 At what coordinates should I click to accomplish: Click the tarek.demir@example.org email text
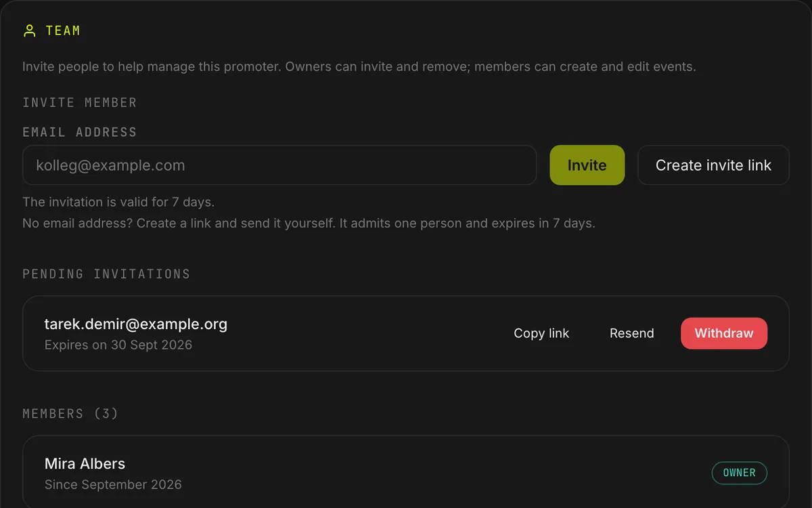tap(136, 324)
